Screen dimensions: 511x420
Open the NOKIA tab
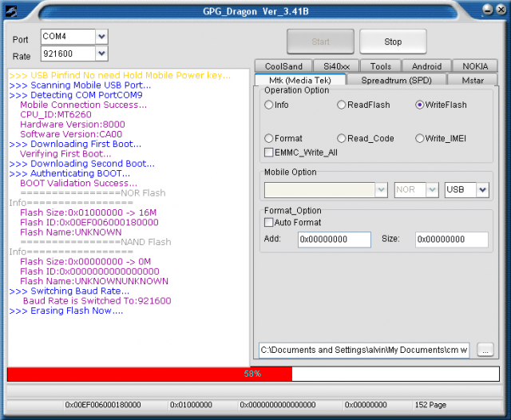click(474, 66)
